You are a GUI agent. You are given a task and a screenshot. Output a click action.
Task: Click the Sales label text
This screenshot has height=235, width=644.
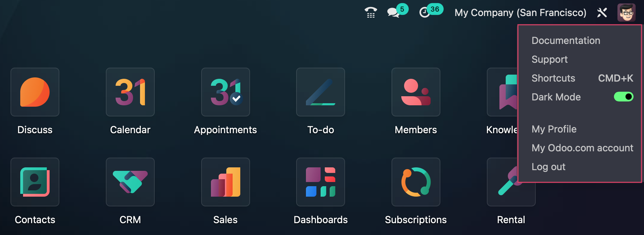coord(226,220)
